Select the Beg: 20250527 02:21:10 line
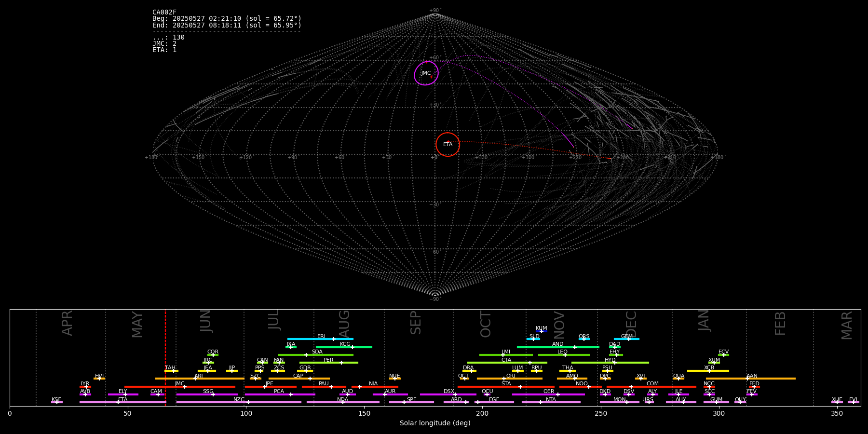Image resolution: width=868 pixels, height=434 pixels. (227, 19)
